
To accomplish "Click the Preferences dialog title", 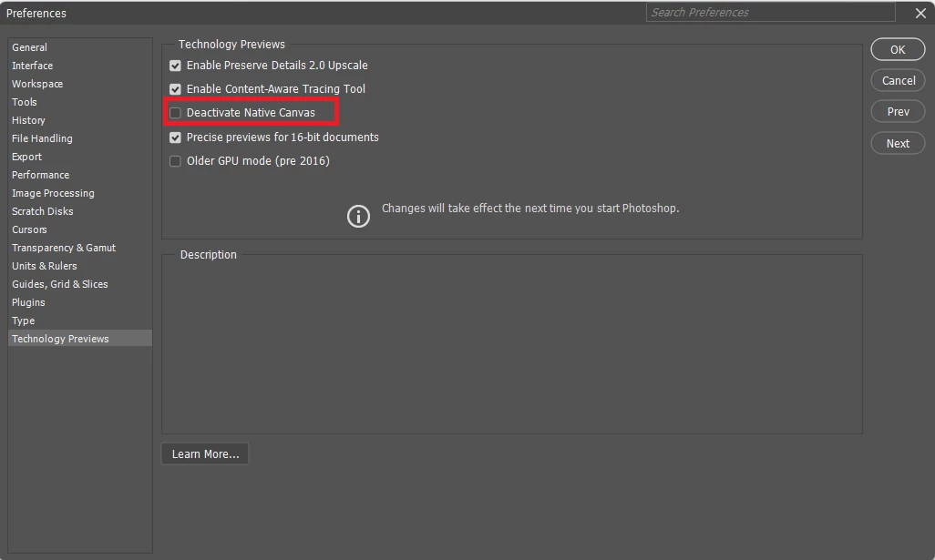I will click(x=36, y=13).
